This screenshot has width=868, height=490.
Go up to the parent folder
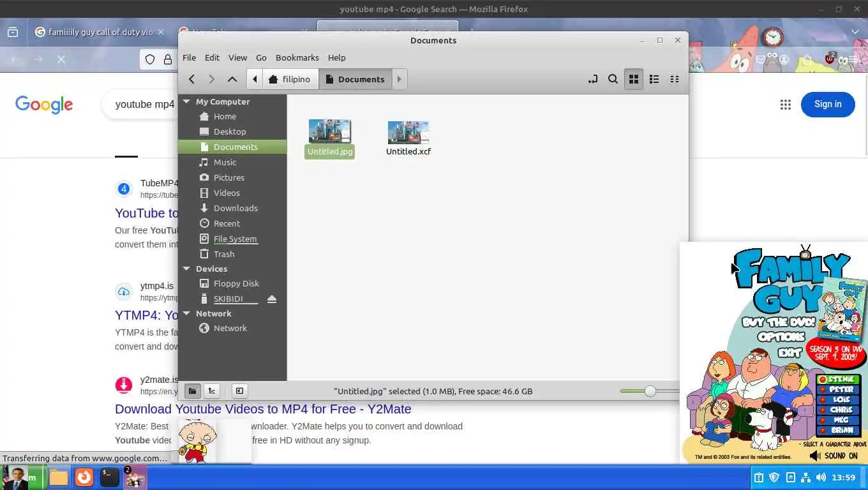click(232, 79)
